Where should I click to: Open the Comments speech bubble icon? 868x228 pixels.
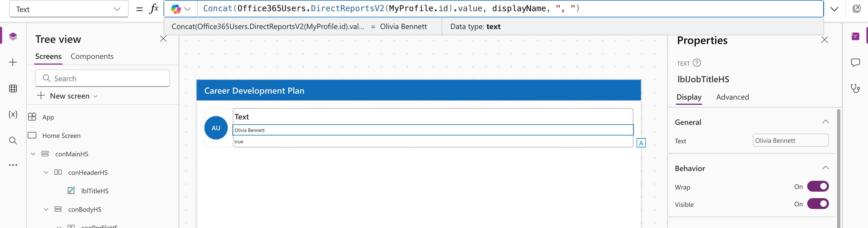855,63
